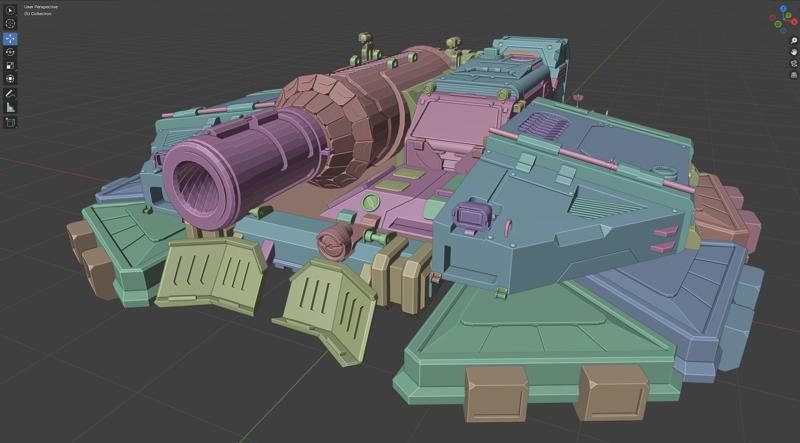Select the round red knob below the barrel
The image size is (800, 443).
click(337, 241)
